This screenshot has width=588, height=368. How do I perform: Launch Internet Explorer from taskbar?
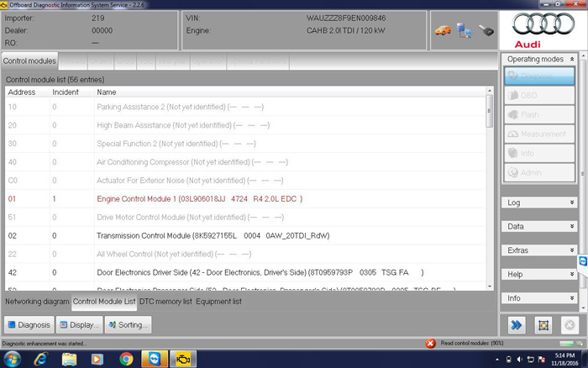(40, 359)
